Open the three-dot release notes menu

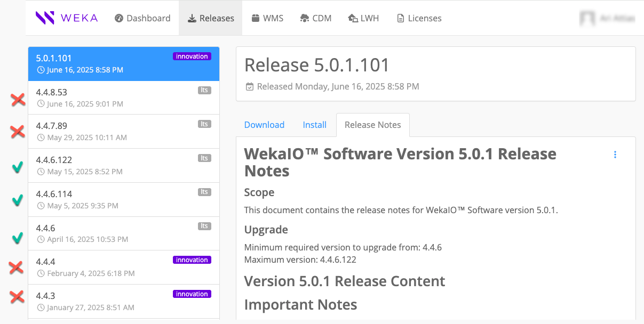[x=615, y=155]
